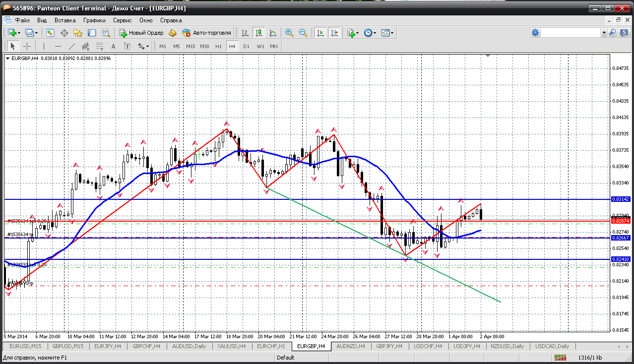This screenshot has width=634, height=364.
Task: Open the Справка menu
Action: click(x=171, y=20)
